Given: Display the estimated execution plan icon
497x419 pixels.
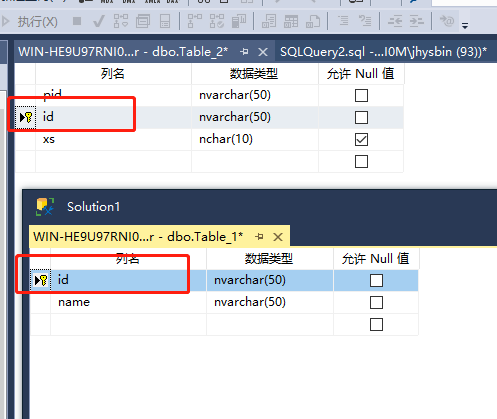Looking at the screenshot, I should 121,21.
